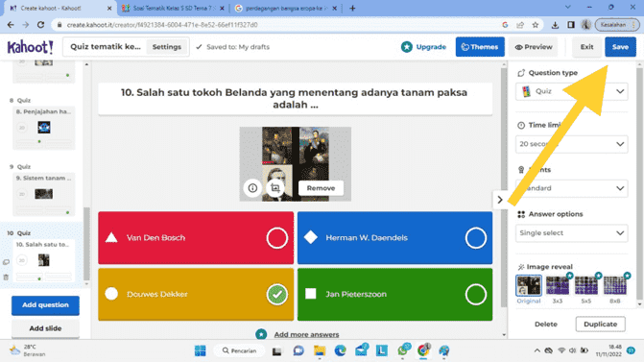Collapse the right side panel chevron
The height and width of the screenshot is (362, 644).
click(500, 200)
